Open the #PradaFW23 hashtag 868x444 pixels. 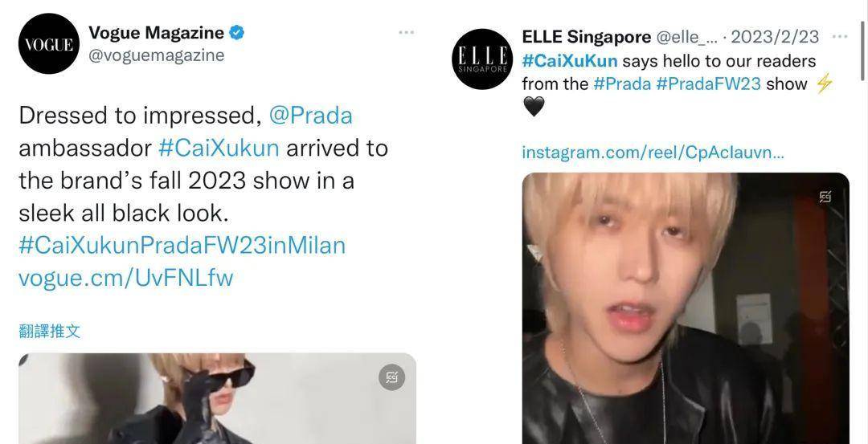(709, 84)
